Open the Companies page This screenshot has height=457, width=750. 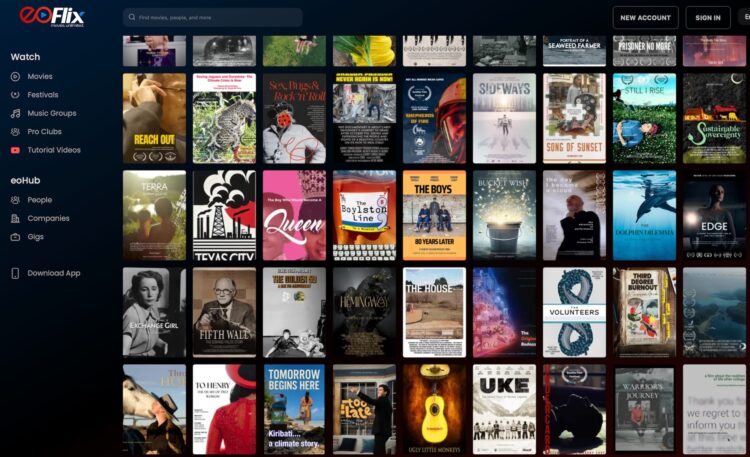click(x=48, y=219)
